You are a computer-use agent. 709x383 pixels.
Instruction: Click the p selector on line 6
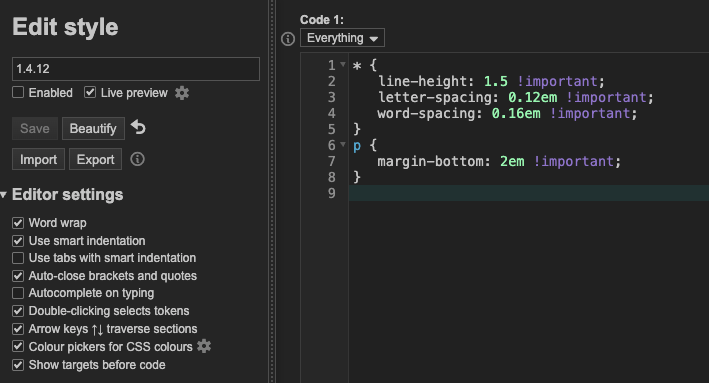point(357,146)
